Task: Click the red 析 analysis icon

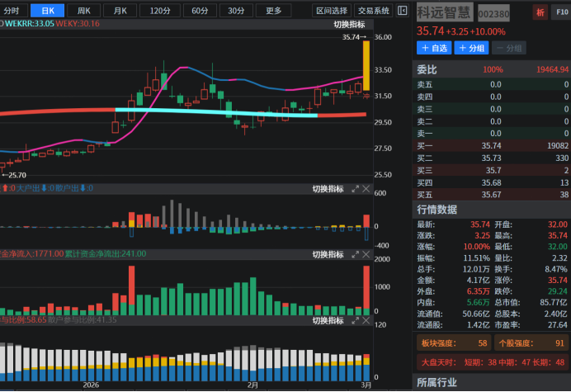Action: [540, 13]
